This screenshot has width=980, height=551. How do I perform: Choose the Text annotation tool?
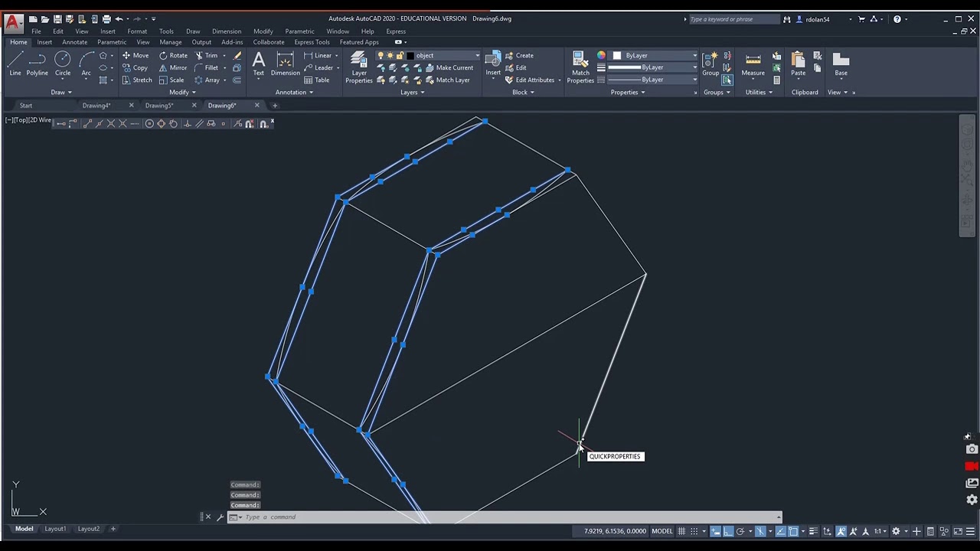[259, 64]
